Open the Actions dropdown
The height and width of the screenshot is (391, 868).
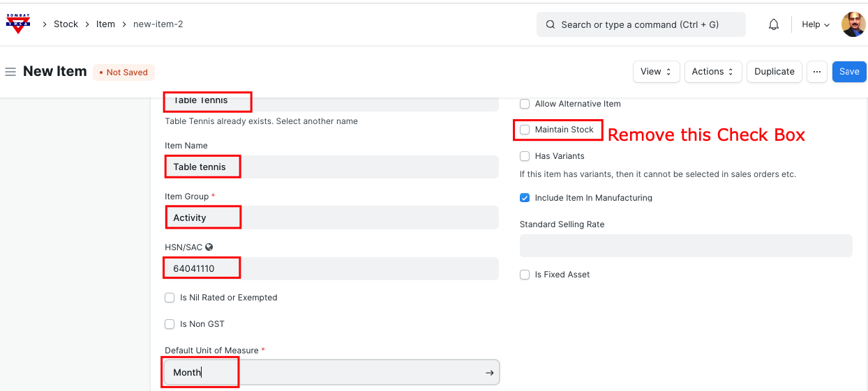click(712, 72)
